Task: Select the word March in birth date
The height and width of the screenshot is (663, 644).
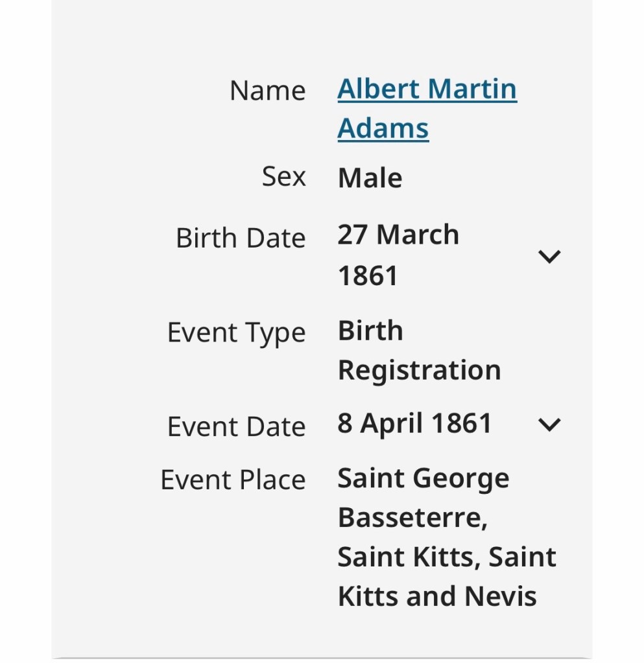Action: (418, 235)
